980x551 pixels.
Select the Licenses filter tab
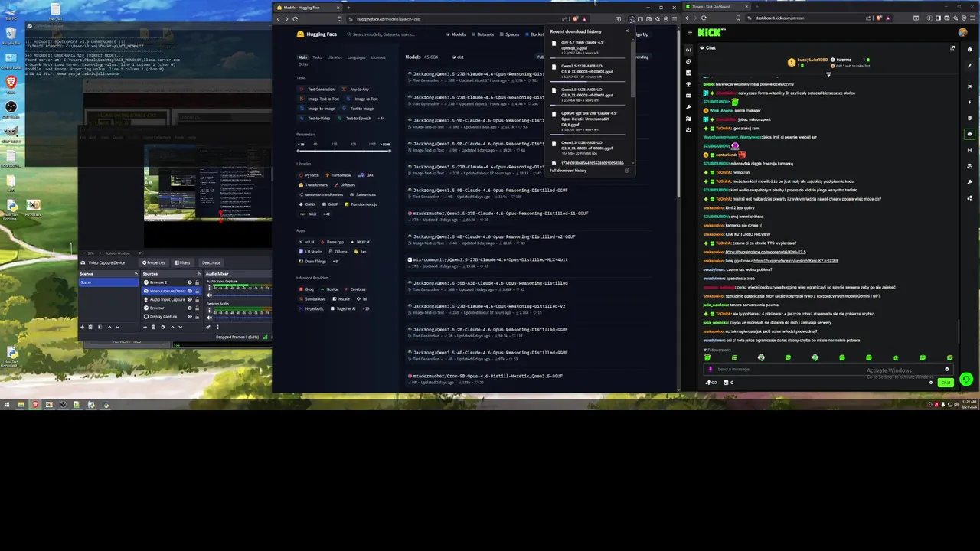point(378,57)
